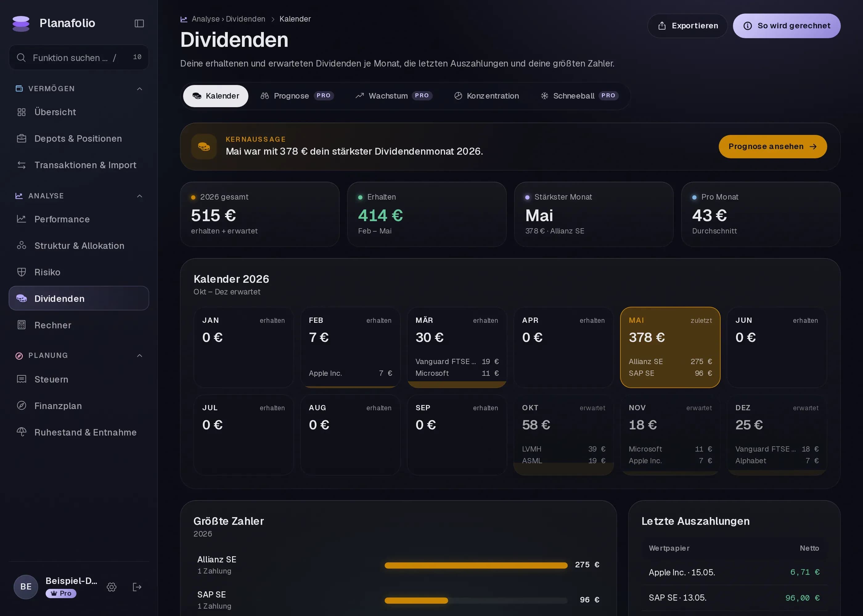
Task: Click the Planafolio logo icon
Action: pyautogui.click(x=21, y=23)
